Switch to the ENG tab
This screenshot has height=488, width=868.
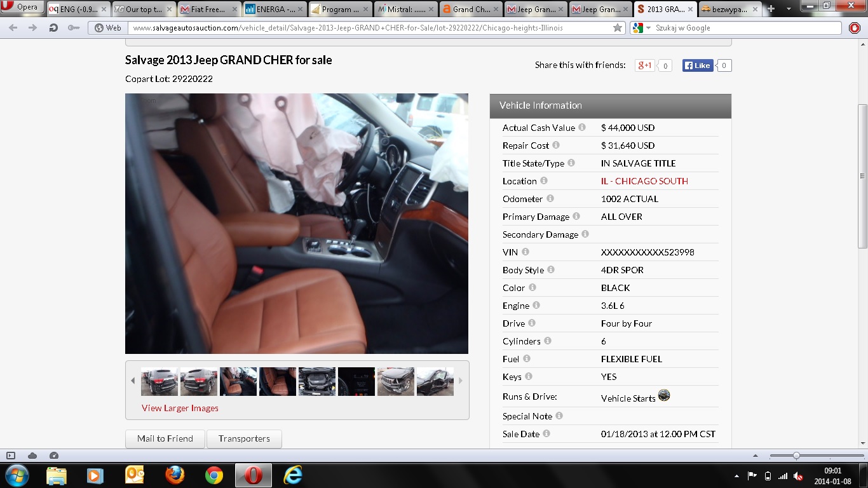pyautogui.click(x=78, y=9)
